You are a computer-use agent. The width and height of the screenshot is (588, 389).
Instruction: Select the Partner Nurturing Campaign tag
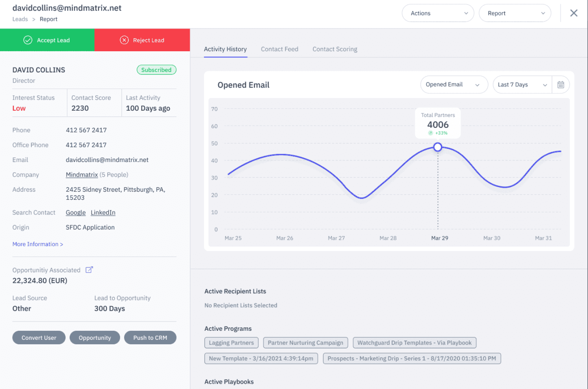(x=305, y=343)
